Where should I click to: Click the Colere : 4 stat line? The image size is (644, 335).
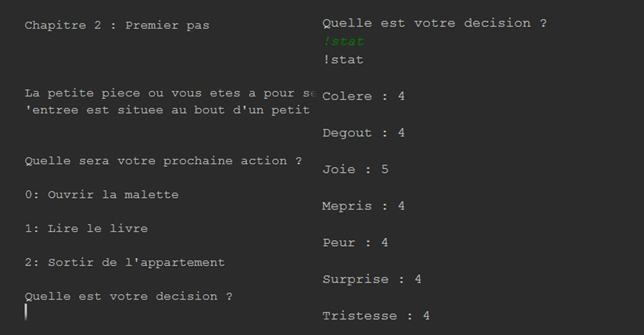pyautogui.click(x=364, y=96)
